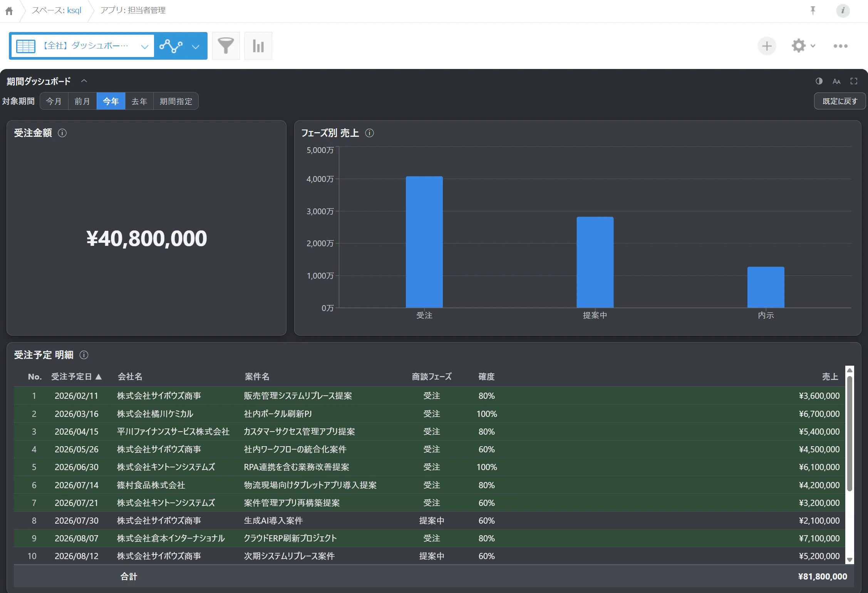Click the ¥40,800,000 order amount value

pyautogui.click(x=146, y=239)
